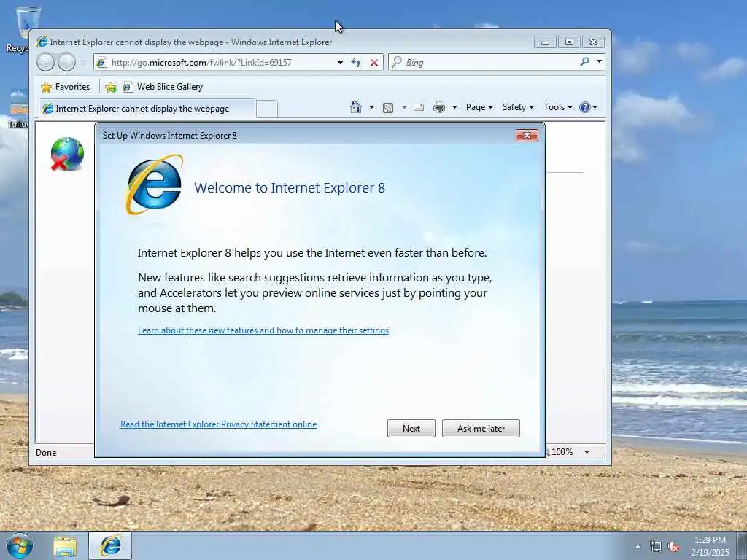Image resolution: width=747 pixels, height=560 pixels.
Task: Click the Home page icon
Action: click(x=355, y=107)
